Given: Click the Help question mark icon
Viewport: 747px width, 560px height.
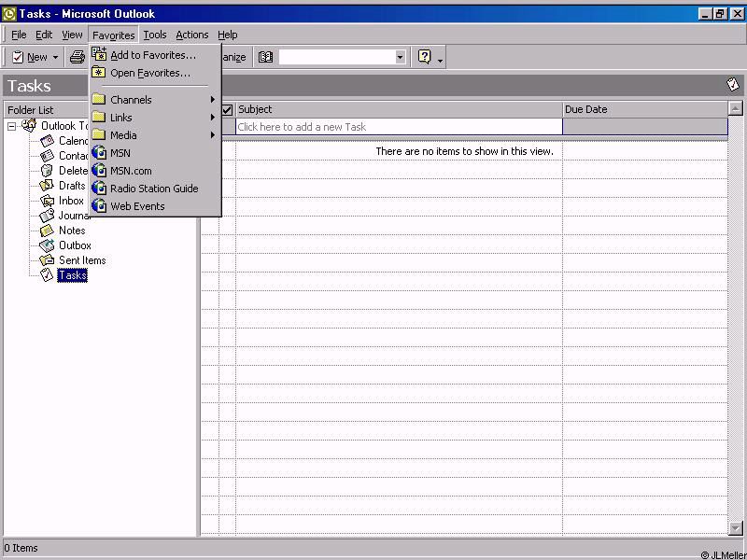Looking at the screenshot, I should pos(425,57).
